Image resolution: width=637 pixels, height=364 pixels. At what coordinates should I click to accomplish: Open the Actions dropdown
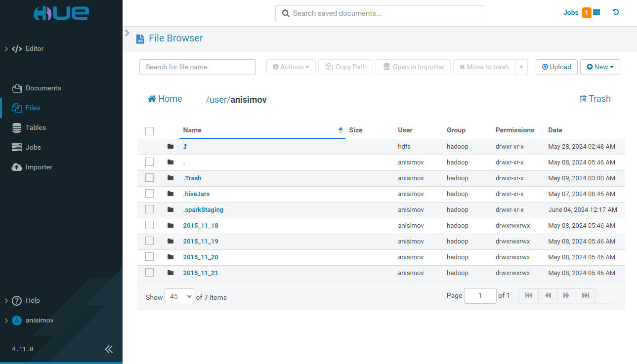[291, 67]
